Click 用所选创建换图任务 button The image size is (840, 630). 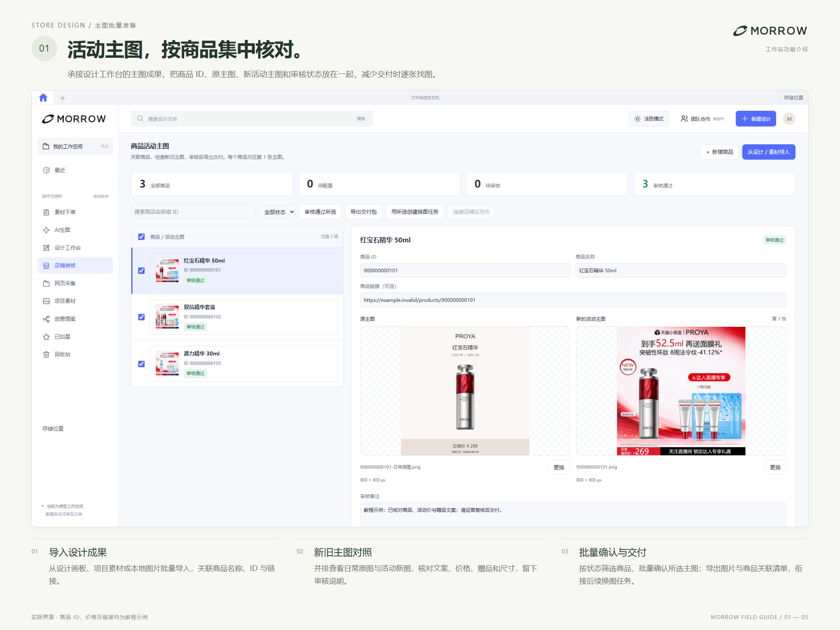(415, 212)
